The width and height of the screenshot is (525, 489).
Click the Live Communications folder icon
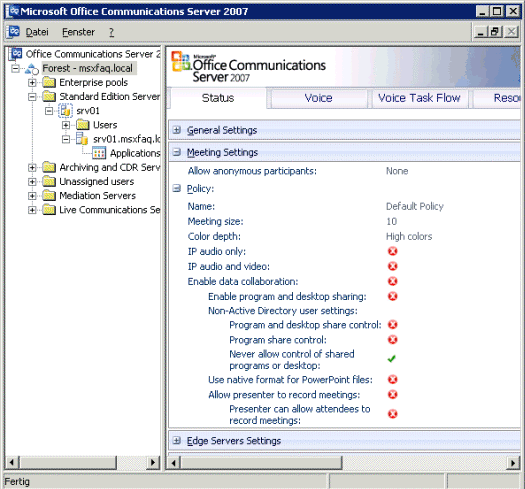(x=49, y=210)
